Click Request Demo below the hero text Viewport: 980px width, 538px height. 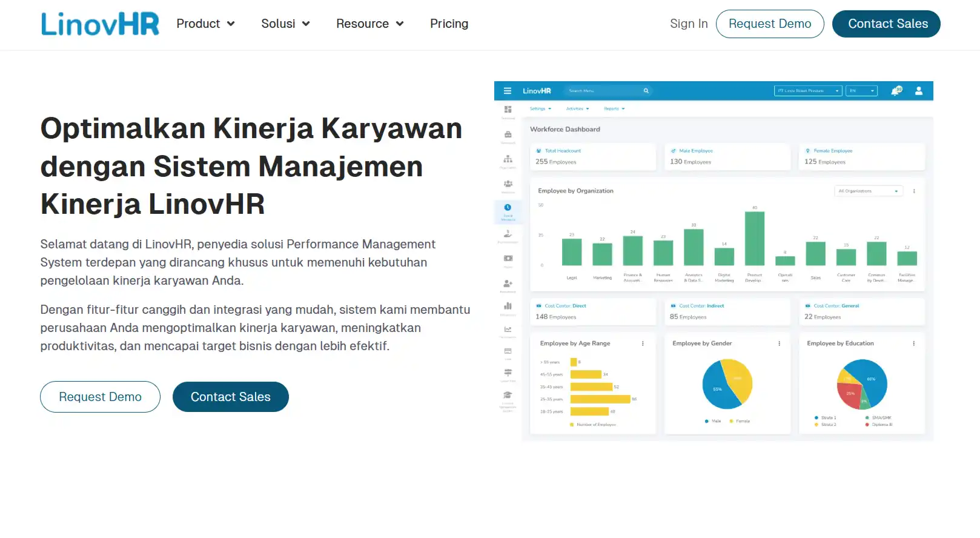tap(101, 397)
